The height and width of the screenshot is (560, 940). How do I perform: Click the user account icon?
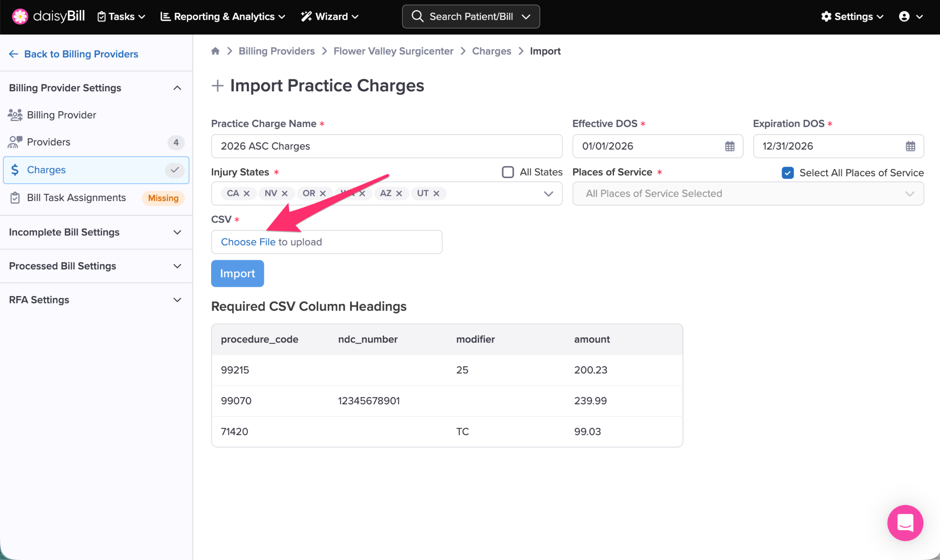904,17
